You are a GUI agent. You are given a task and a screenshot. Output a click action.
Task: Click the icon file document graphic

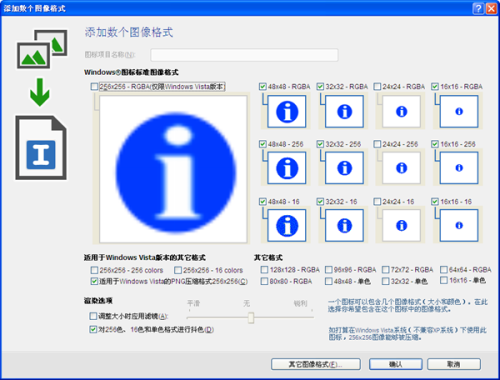pos(41,148)
